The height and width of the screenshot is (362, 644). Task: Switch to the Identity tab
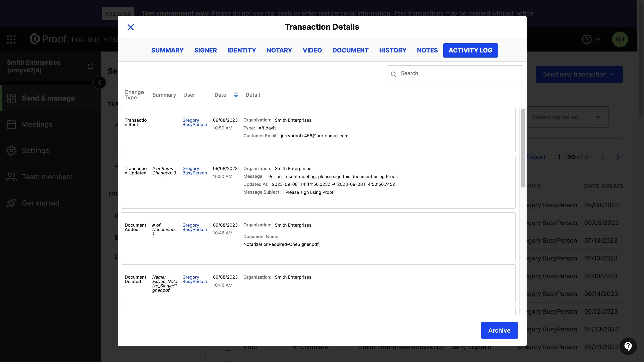(x=242, y=50)
